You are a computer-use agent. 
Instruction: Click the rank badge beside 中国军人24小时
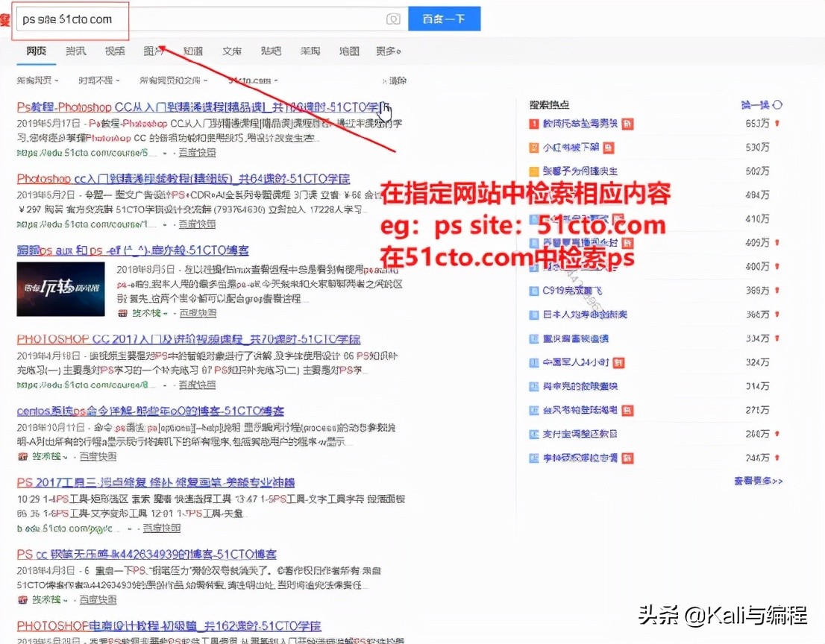[533, 362]
